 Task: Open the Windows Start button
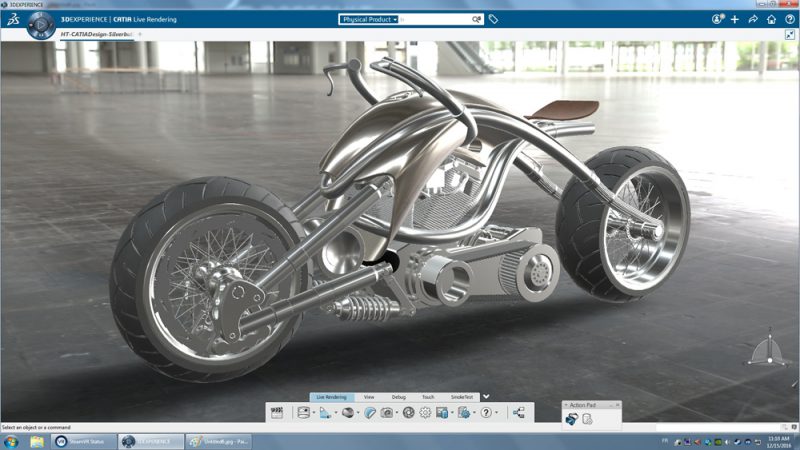click(x=11, y=442)
